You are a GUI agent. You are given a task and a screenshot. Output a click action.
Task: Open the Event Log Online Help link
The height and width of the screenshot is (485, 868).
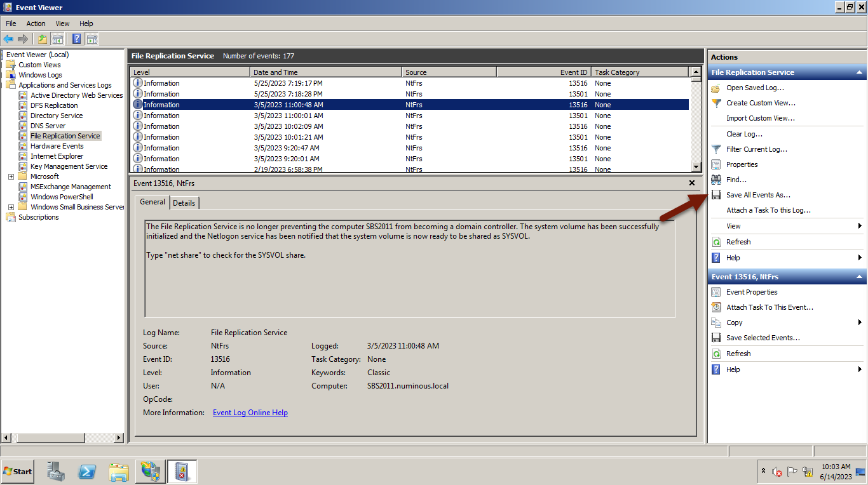tap(250, 413)
